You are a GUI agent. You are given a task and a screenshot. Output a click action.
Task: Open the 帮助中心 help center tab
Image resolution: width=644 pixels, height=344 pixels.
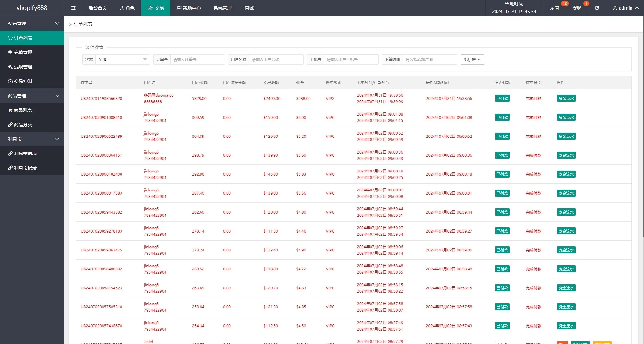click(x=189, y=8)
